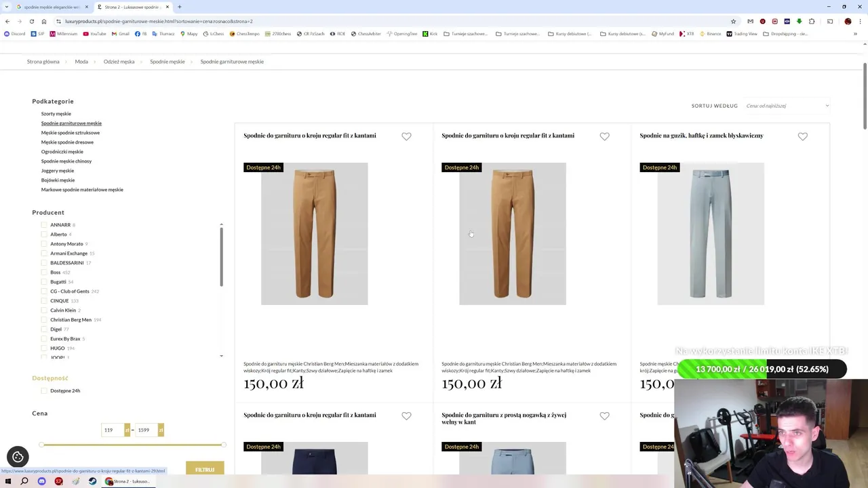Select 'Strona 2 - Luksusowe spodnie' tab
The image size is (868, 488).
[132, 7]
